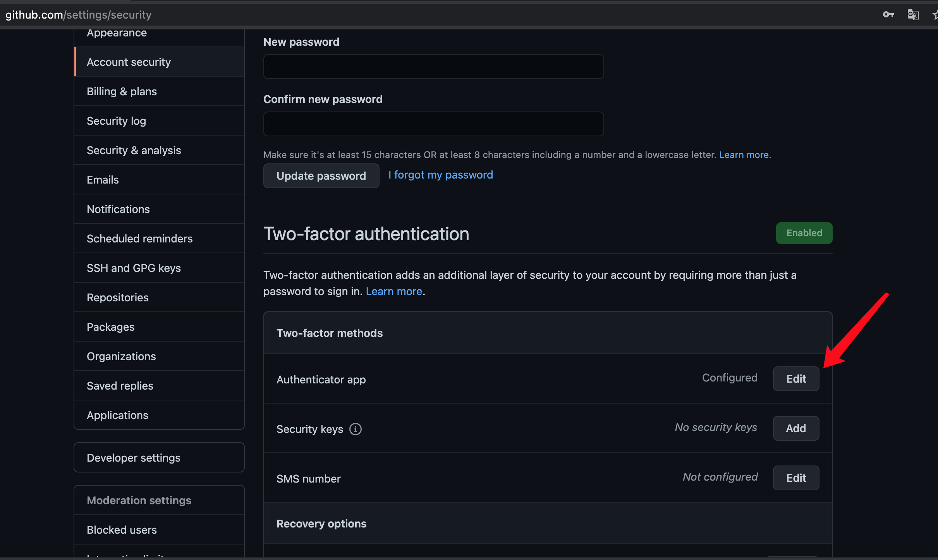
Task: Open Developer settings
Action: [x=134, y=458]
